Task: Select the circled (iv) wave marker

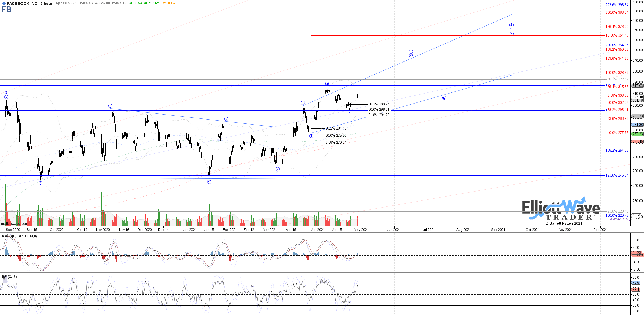Action: tap(444, 98)
